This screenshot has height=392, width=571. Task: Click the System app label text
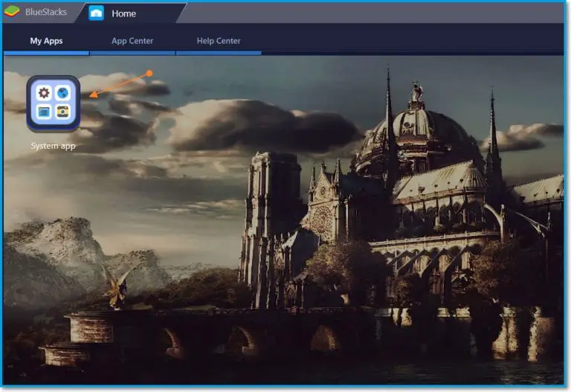coord(54,146)
